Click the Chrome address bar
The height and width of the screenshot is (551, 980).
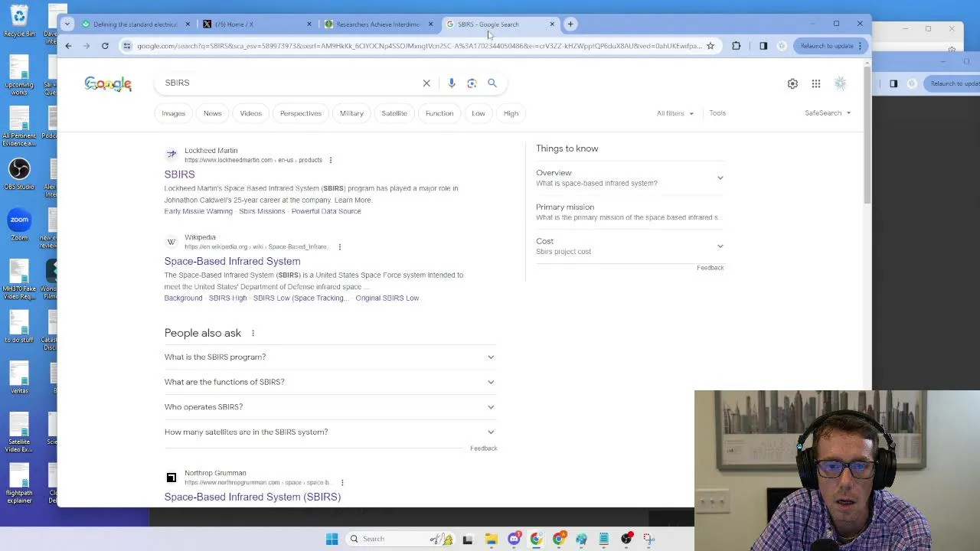coord(417,46)
